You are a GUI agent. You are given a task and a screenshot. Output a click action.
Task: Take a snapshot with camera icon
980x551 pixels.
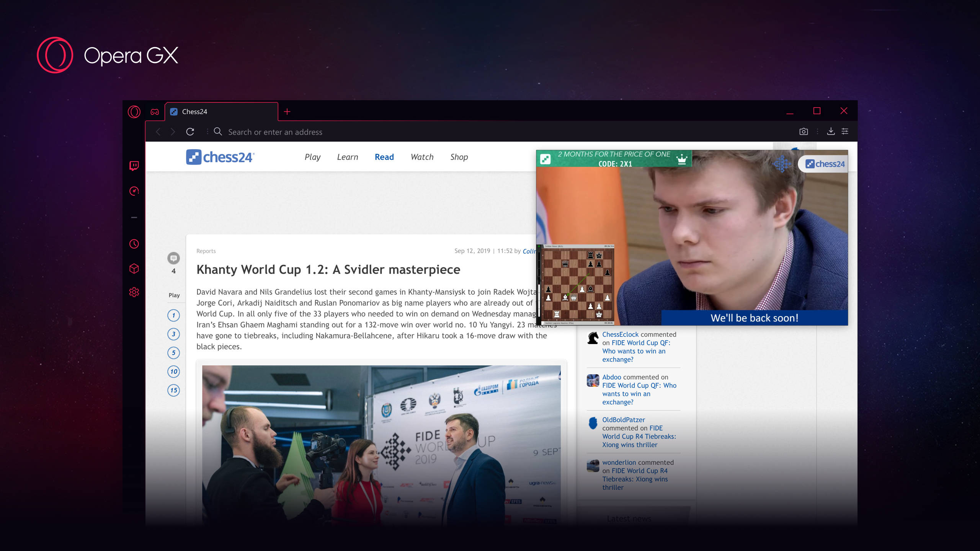click(x=804, y=132)
